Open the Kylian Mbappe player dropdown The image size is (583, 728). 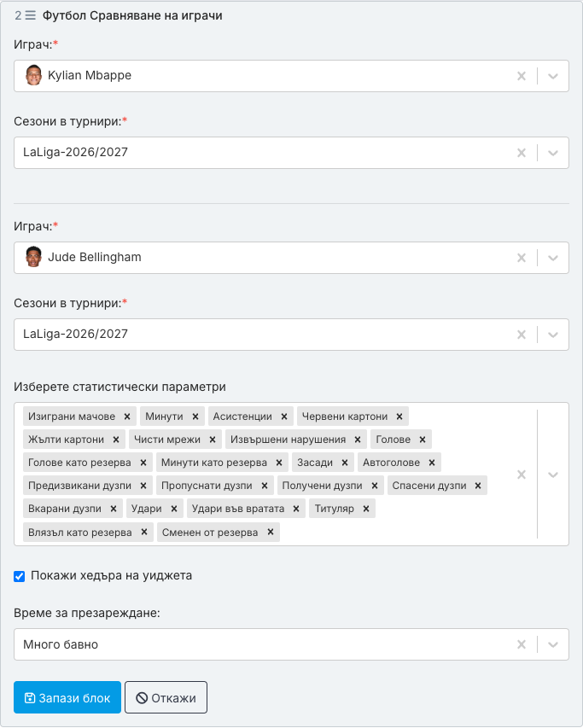pyautogui.click(x=553, y=76)
